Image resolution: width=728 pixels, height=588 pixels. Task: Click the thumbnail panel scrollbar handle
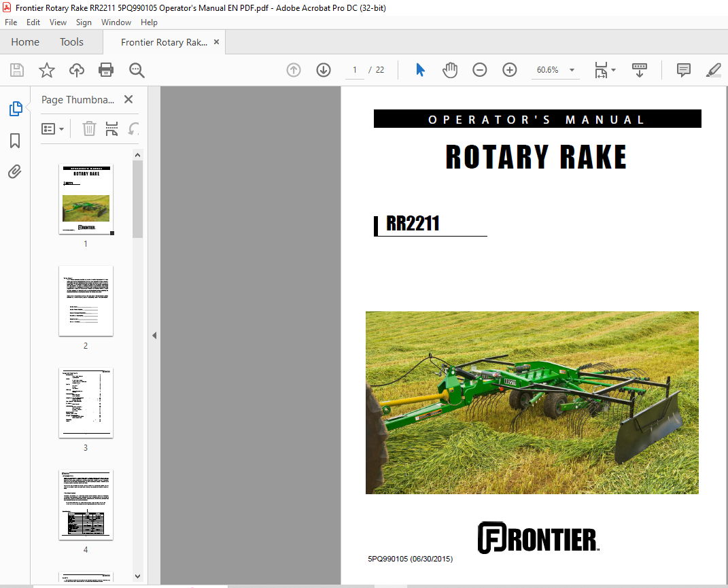tap(137, 199)
